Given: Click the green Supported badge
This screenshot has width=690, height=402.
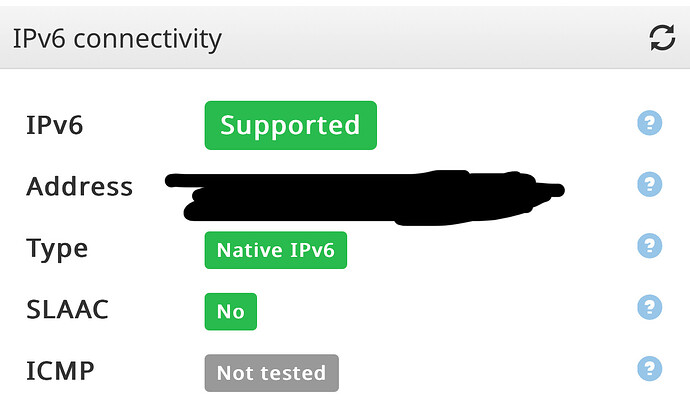Looking at the screenshot, I should (290, 125).
